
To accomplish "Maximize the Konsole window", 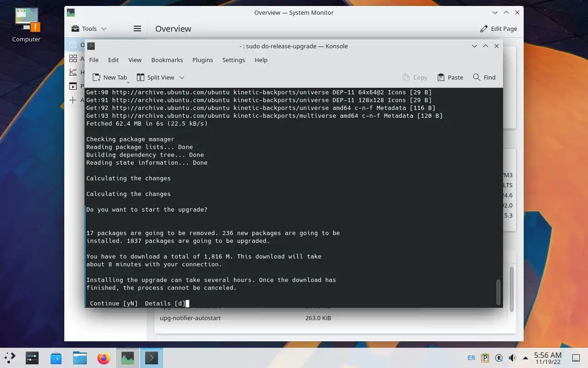I will coord(486,46).
